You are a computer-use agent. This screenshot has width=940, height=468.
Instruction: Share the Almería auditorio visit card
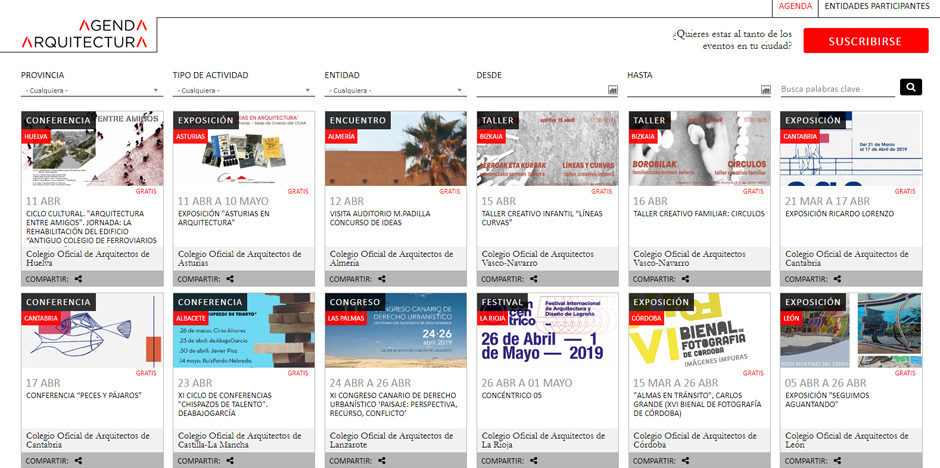[382, 279]
